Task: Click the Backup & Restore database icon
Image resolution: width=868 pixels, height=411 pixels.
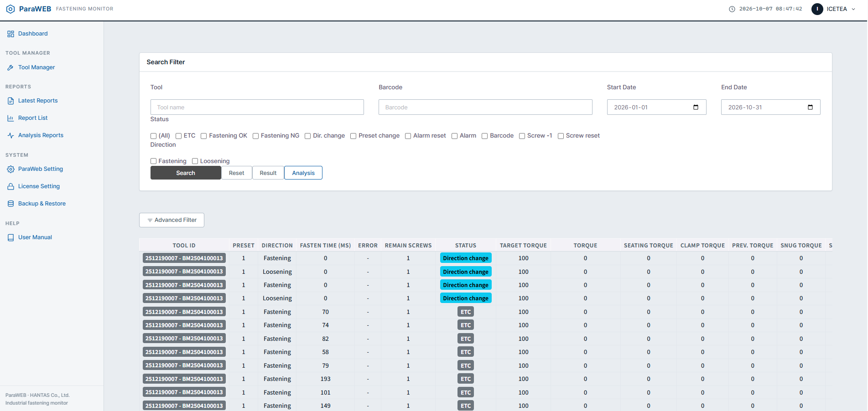Action: (x=10, y=204)
